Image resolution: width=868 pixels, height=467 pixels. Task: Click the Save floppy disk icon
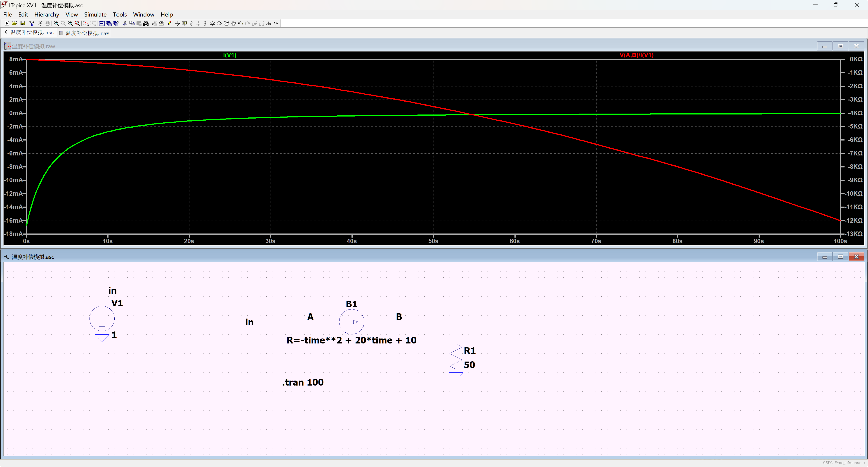(x=23, y=23)
